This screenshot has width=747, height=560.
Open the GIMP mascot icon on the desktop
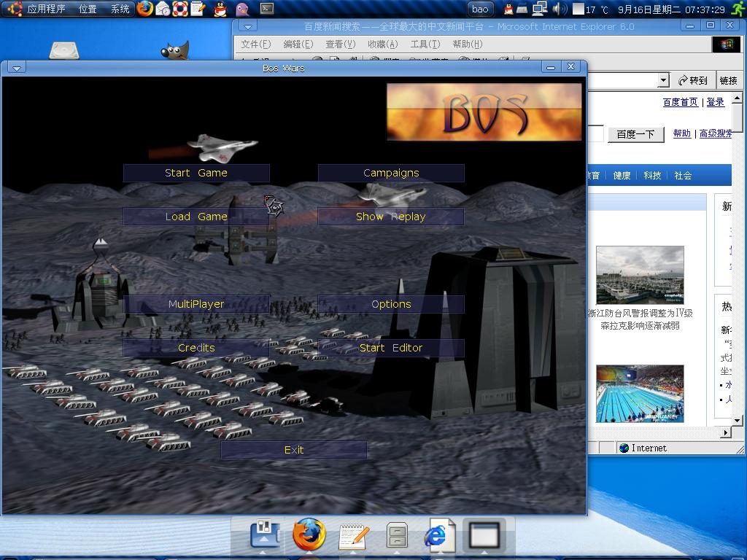(x=176, y=50)
